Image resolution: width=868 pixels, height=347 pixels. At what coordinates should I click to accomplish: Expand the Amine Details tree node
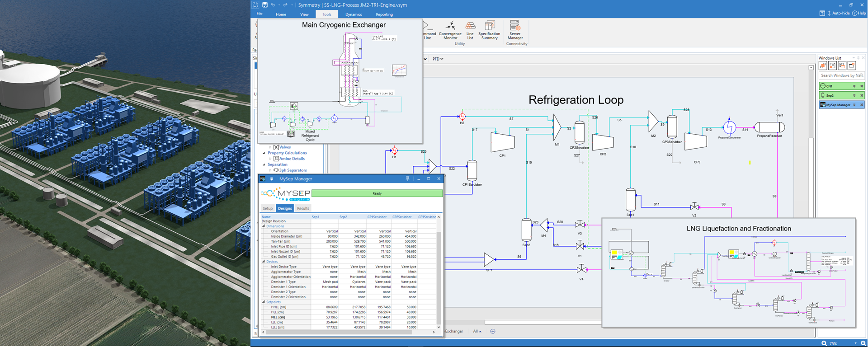tap(270, 159)
